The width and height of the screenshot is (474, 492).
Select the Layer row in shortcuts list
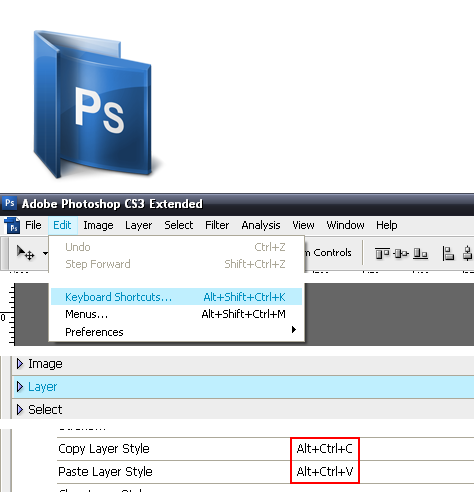coord(243,387)
